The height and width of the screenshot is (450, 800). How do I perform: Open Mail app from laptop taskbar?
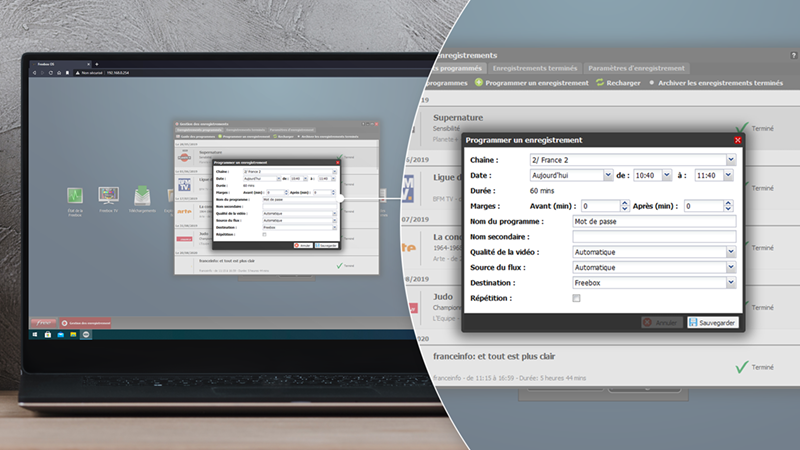(60, 335)
